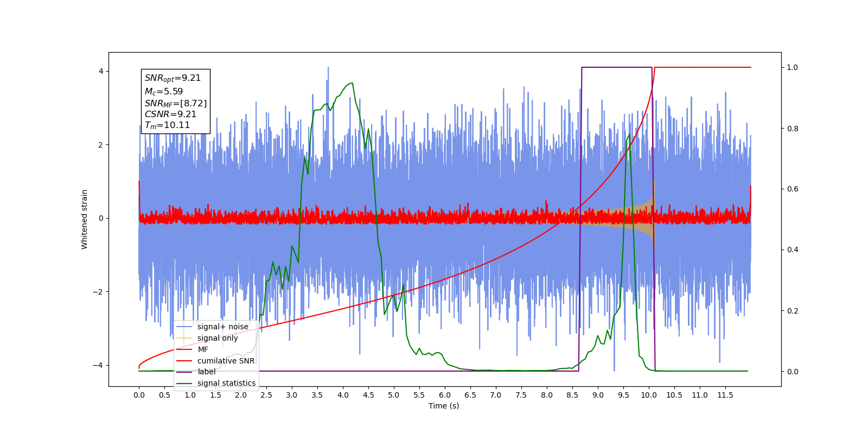This screenshot has height=434, width=868.
Task: Click the 'MF' legend entry
Action: click(x=193, y=349)
